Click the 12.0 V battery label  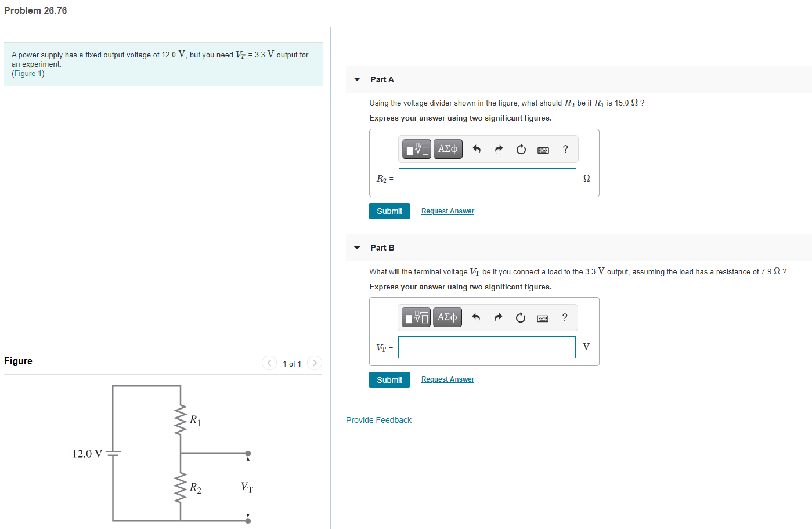coord(87,454)
